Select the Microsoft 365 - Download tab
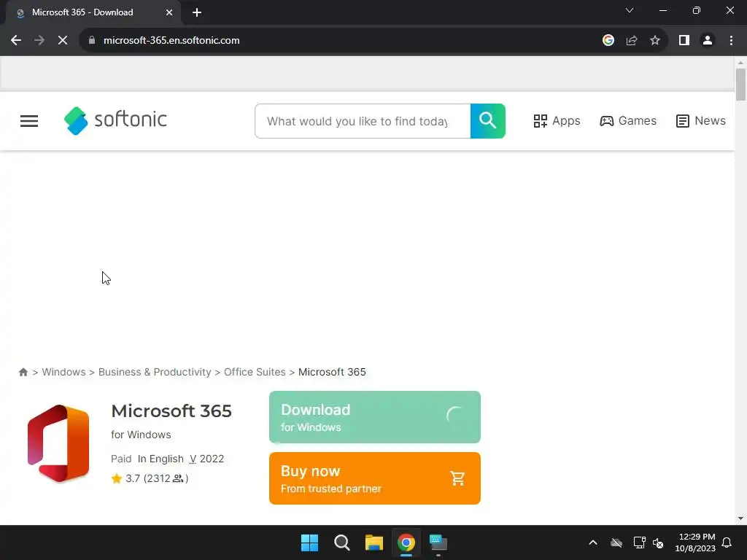 93,12
